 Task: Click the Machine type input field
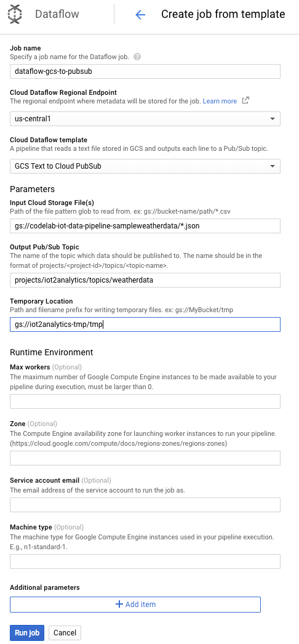145,561
